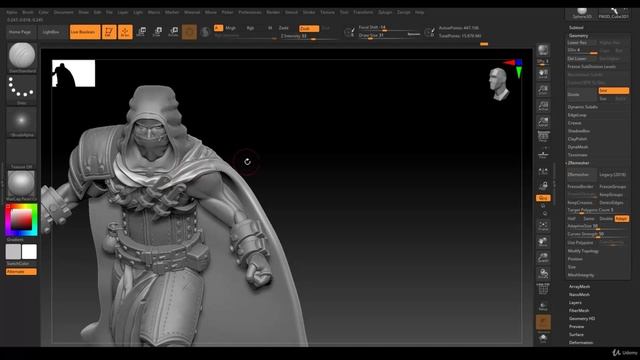Click the Frame mesh icon
The image size is (640, 360).
[x=543, y=226]
